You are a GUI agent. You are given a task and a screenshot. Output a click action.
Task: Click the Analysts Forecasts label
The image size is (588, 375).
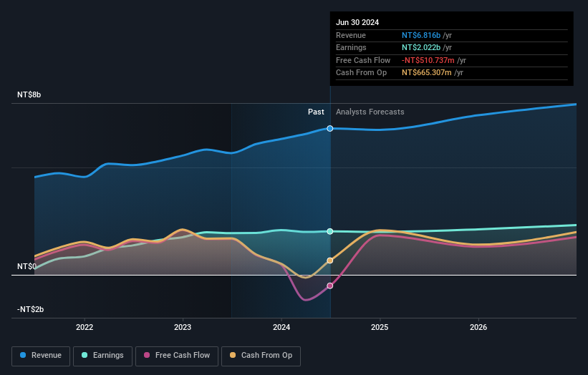pos(370,112)
